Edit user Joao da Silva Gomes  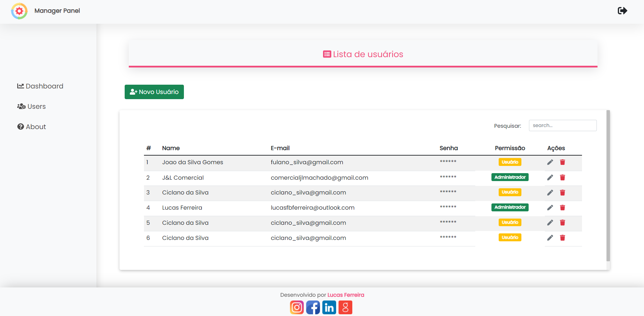click(x=550, y=162)
